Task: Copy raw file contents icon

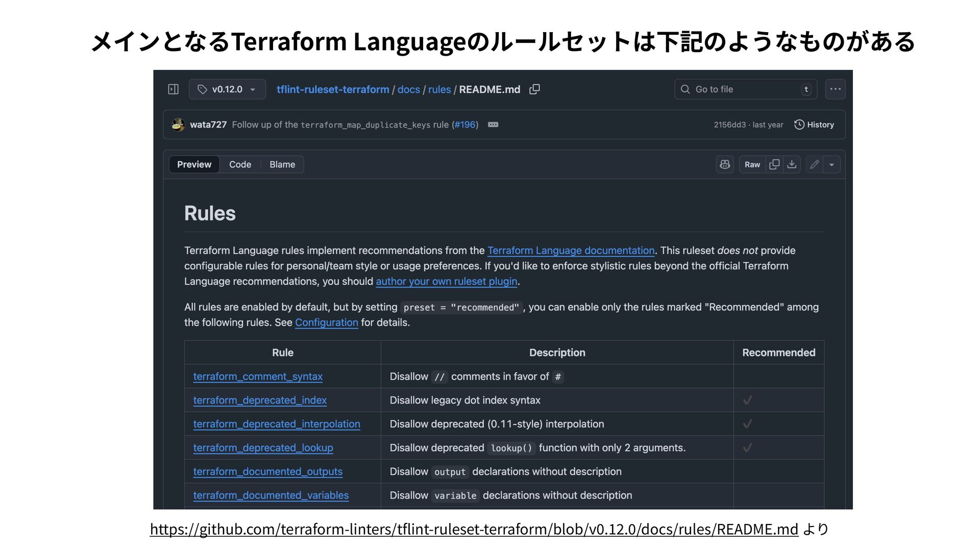Action: [x=774, y=164]
